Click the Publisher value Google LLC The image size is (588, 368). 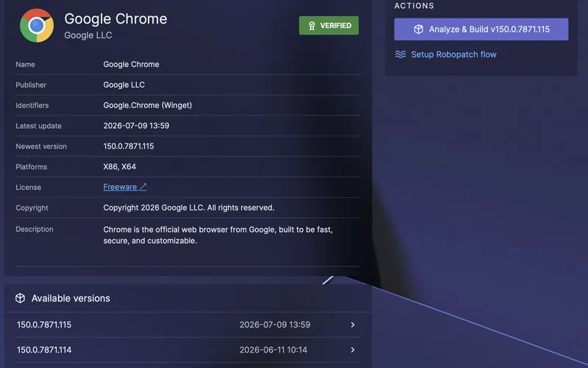(x=124, y=85)
